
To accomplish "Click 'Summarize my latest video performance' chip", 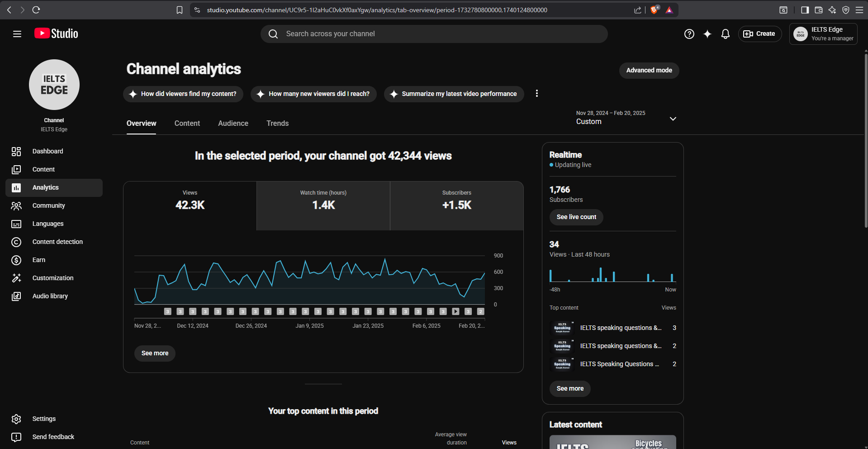I will click(454, 94).
